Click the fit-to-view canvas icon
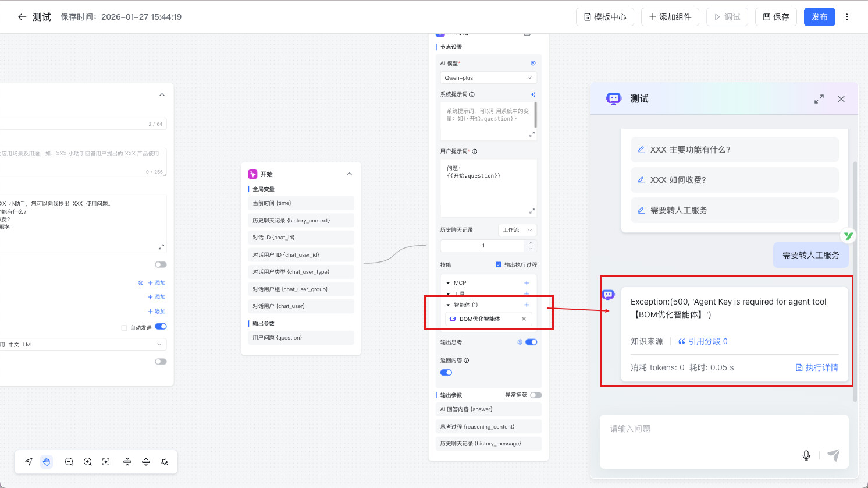 [x=106, y=462]
